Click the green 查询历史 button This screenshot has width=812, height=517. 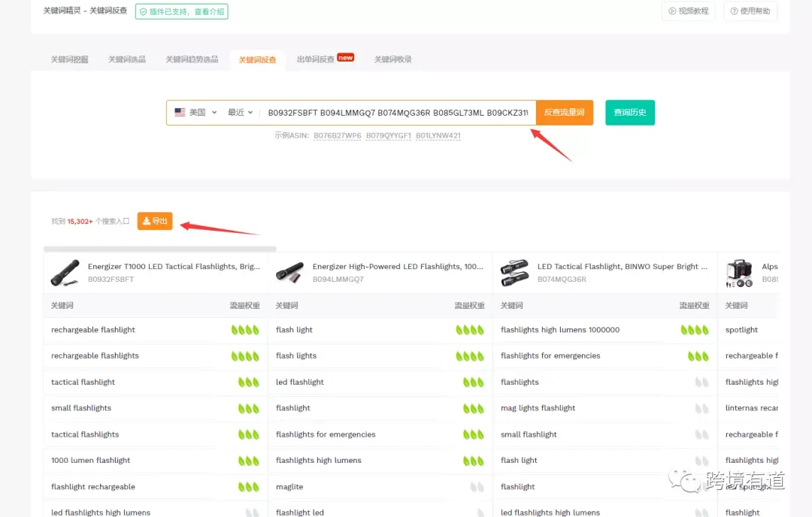[630, 112]
